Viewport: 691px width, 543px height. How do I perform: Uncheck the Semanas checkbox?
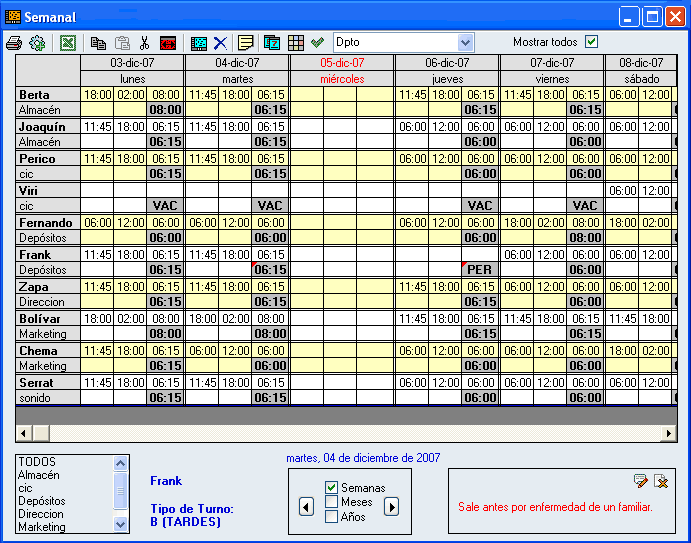click(x=332, y=487)
